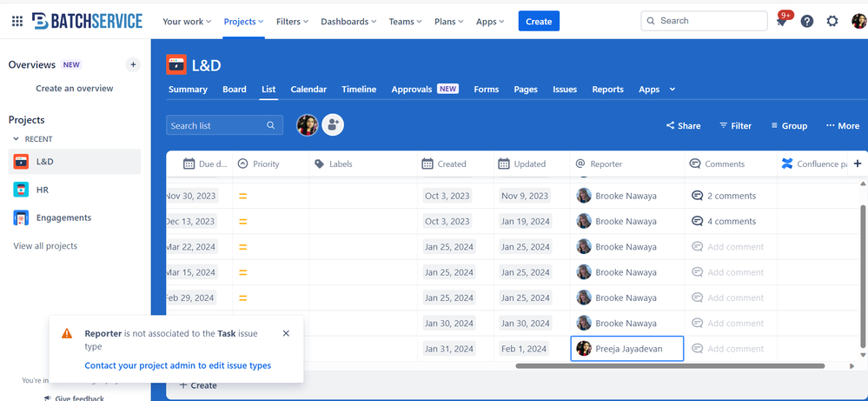Open the Apps dropdown in top navigation
Viewport: 868px width, 401px height.
pyautogui.click(x=490, y=22)
